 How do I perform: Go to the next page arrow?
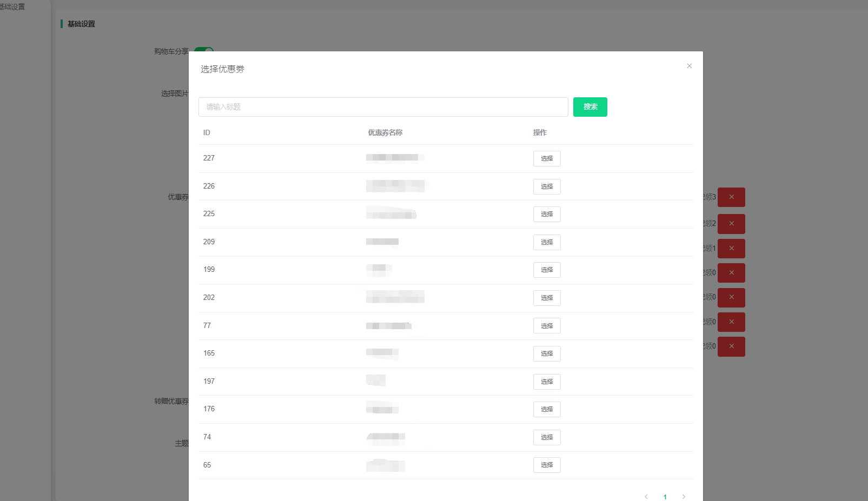(684, 497)
